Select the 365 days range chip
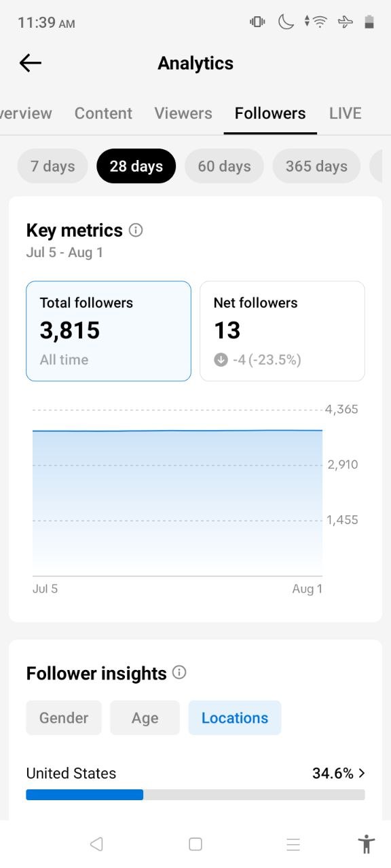The height and width of the screenshot is (868, 391). pos(316,166)
